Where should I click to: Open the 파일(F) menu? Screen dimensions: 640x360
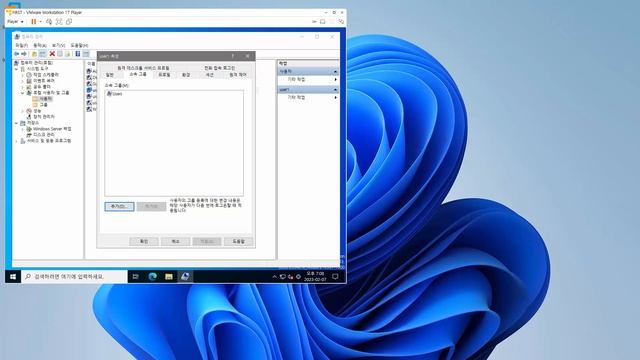(x=21, y=45)
